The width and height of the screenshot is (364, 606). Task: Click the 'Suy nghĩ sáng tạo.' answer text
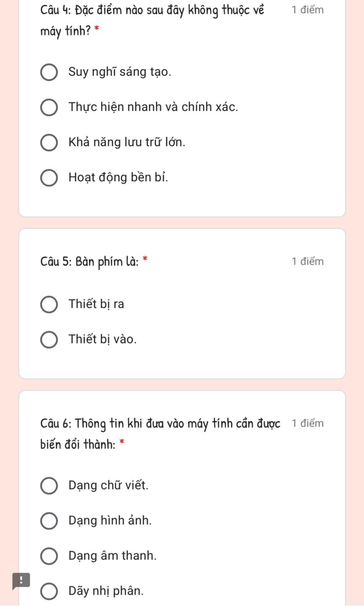tap(120, 72)
